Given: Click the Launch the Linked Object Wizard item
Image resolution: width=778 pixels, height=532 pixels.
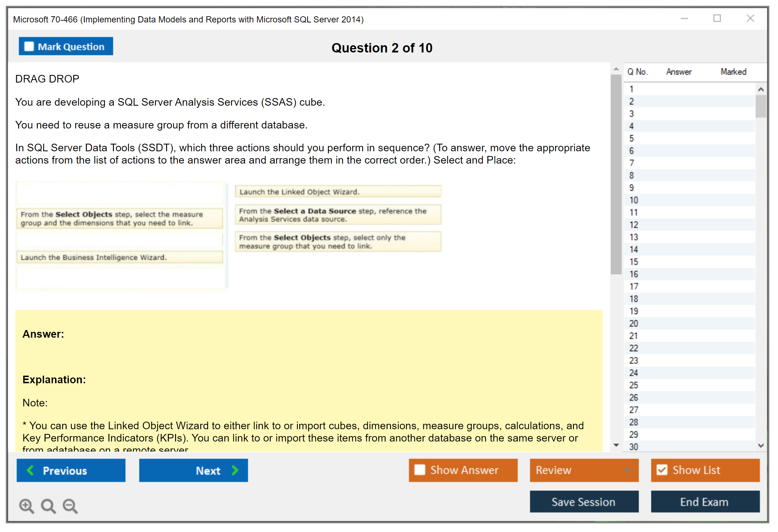Looking at the screenshot, I should point(338,192).
